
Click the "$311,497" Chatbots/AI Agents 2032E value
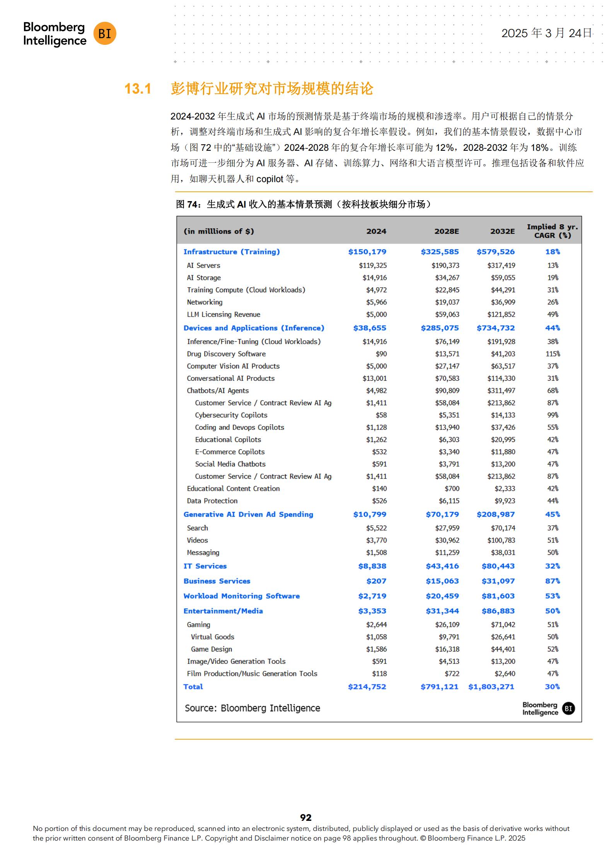501,391
